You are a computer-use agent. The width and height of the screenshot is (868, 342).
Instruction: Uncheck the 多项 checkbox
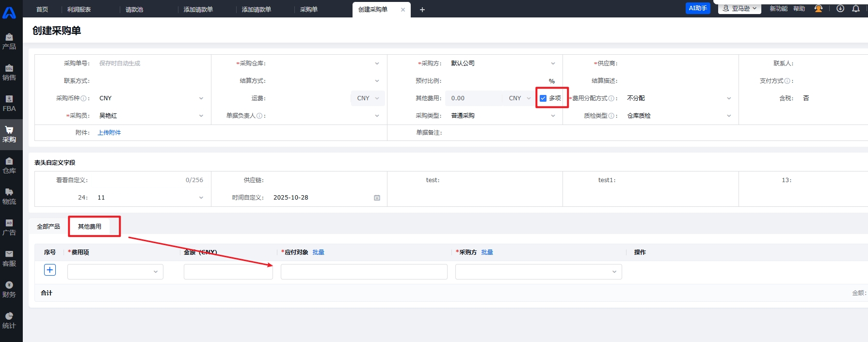click(x=543, y=98)
